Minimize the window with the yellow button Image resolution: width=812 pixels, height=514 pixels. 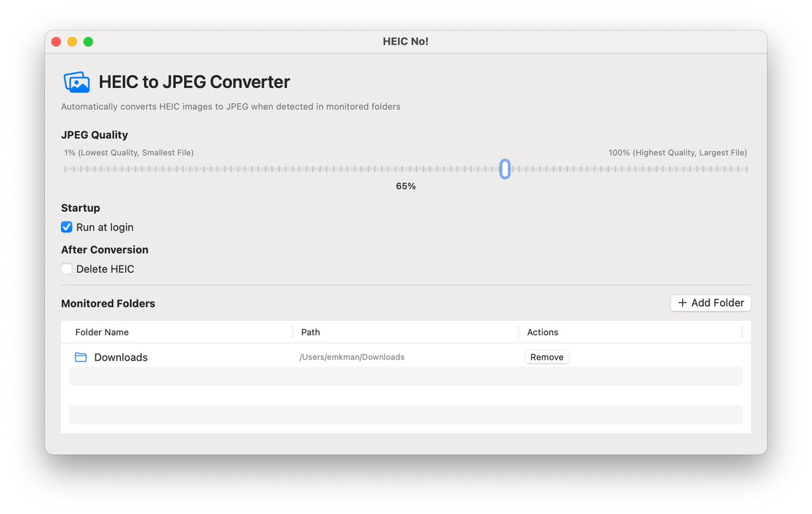[72, 42]
